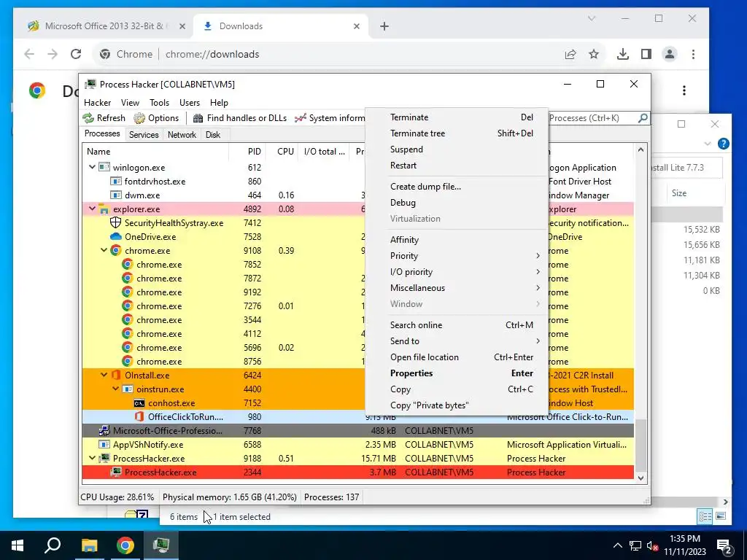Collapse OInstall.exe tree node
Viewport: 747px width, 560px height.
click(x=104, y=375)
